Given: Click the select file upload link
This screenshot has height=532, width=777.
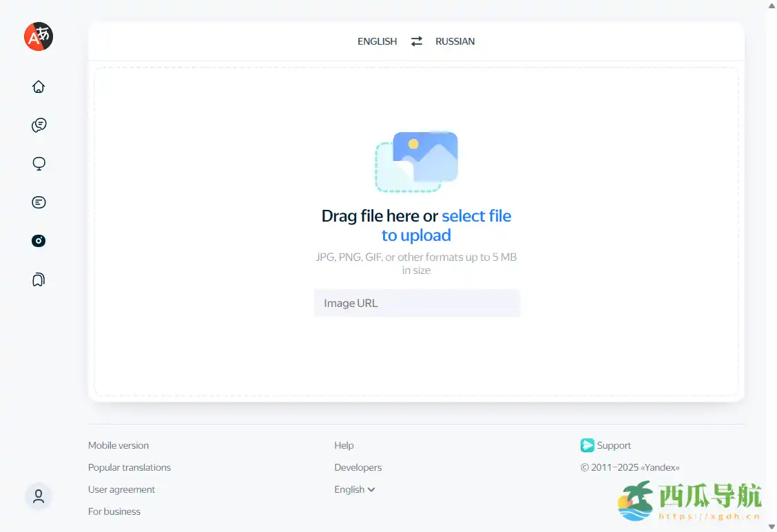Looking at the screenshot, I should (x=477, y=215).
